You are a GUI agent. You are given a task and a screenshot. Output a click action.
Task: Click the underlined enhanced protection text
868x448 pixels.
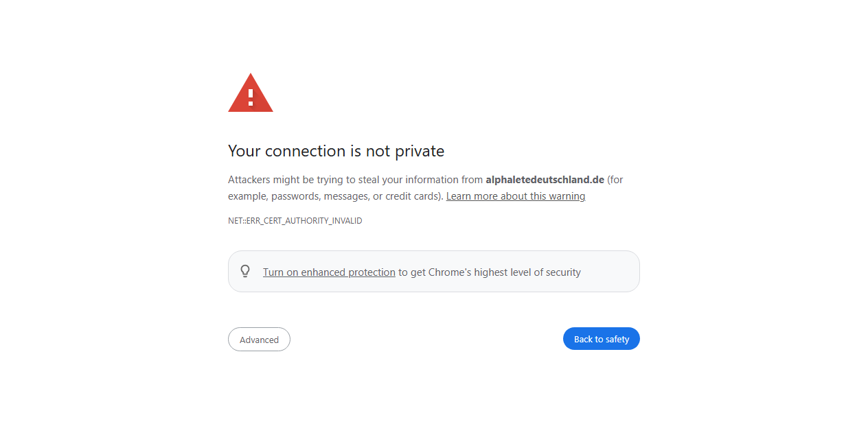tap(329, 272)
